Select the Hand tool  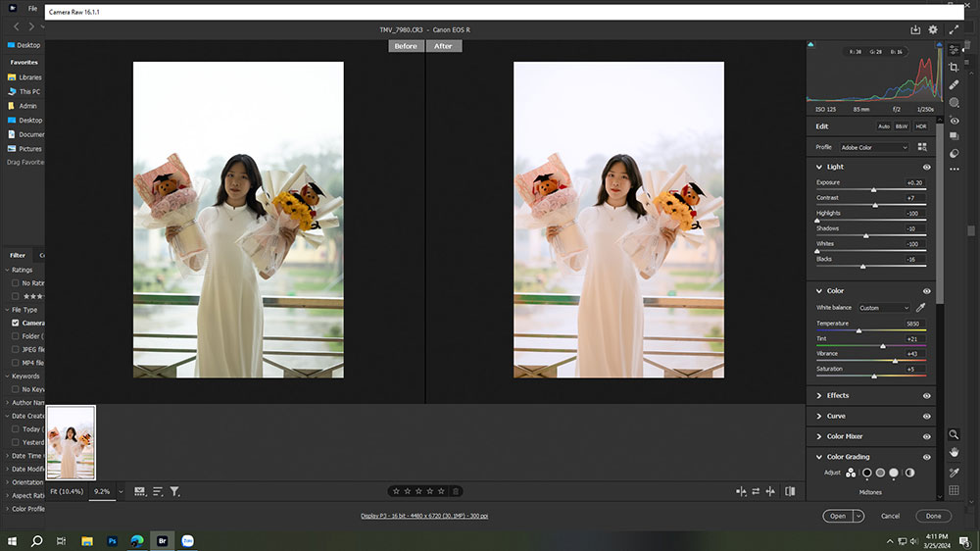(x=954, y=452)
